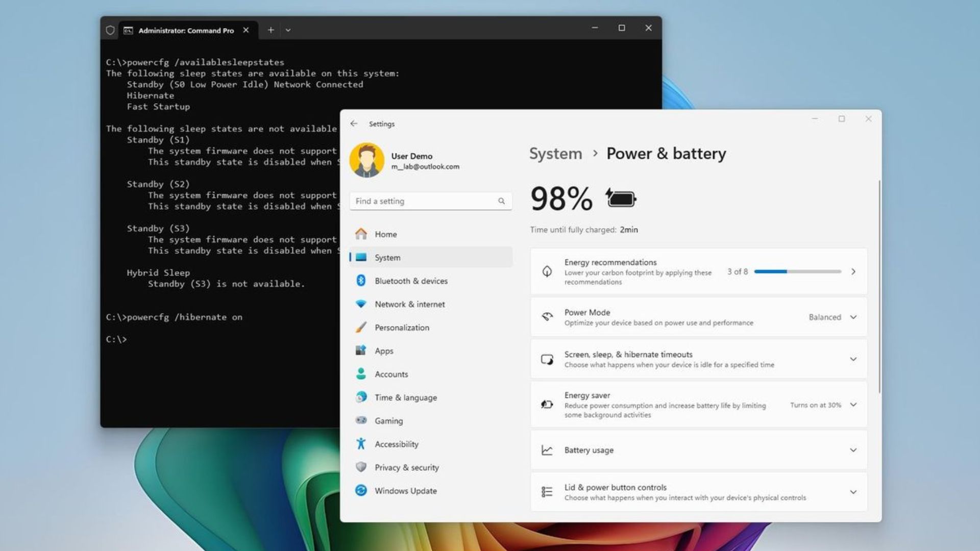Select System in Settings sidebar
Screen dimensions: 980x551
[431, 257]
